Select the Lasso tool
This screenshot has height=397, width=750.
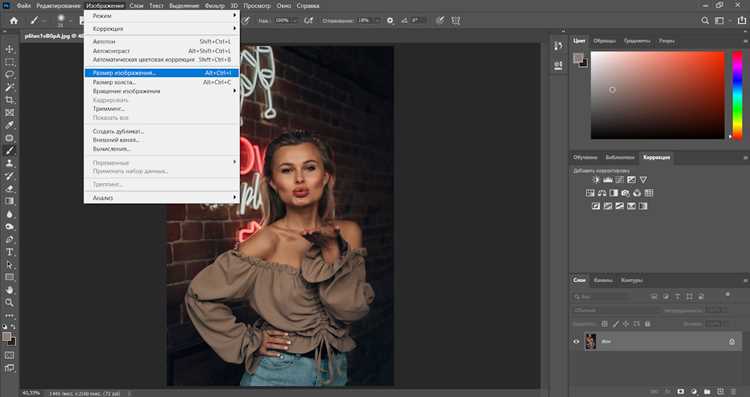(x=10, y=75)
